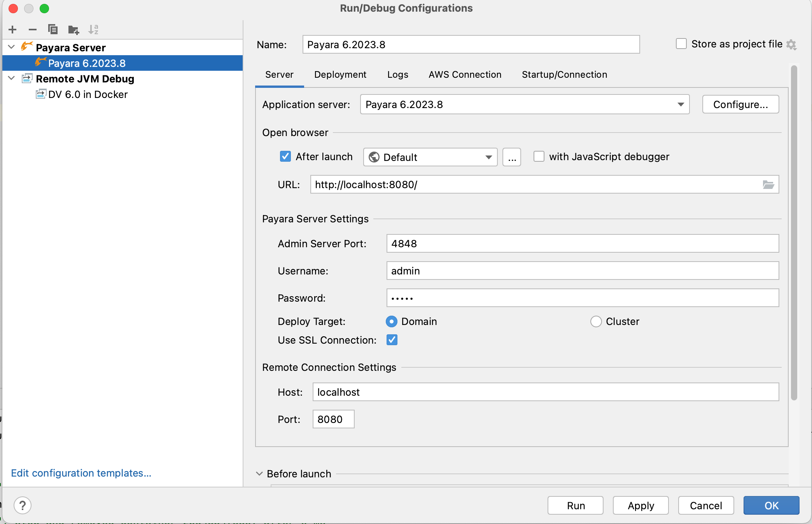
Task: Open the Default browser dropdown
Action: click(430, 157)
